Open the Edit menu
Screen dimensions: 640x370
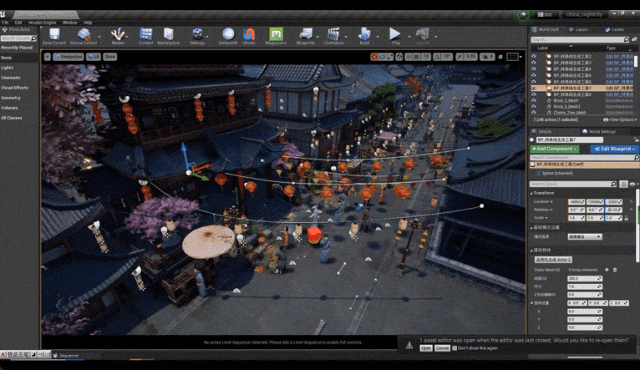tap(18, 22)
